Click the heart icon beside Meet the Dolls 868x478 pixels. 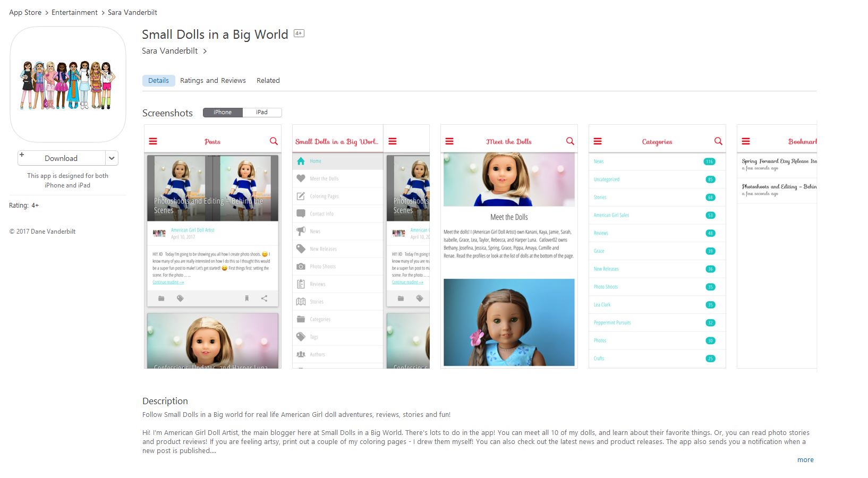301,178
